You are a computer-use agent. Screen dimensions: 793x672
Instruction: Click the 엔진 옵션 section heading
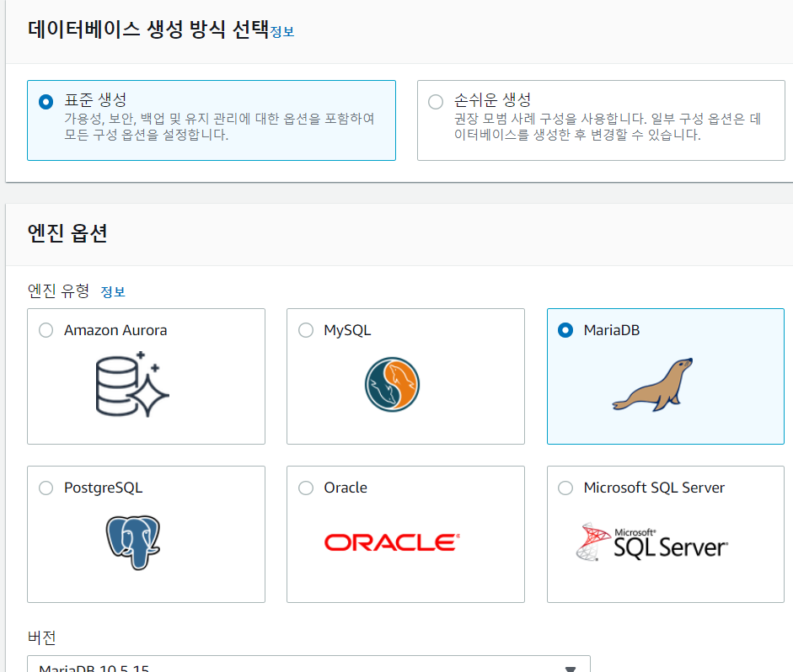click(x=67, y=233)
